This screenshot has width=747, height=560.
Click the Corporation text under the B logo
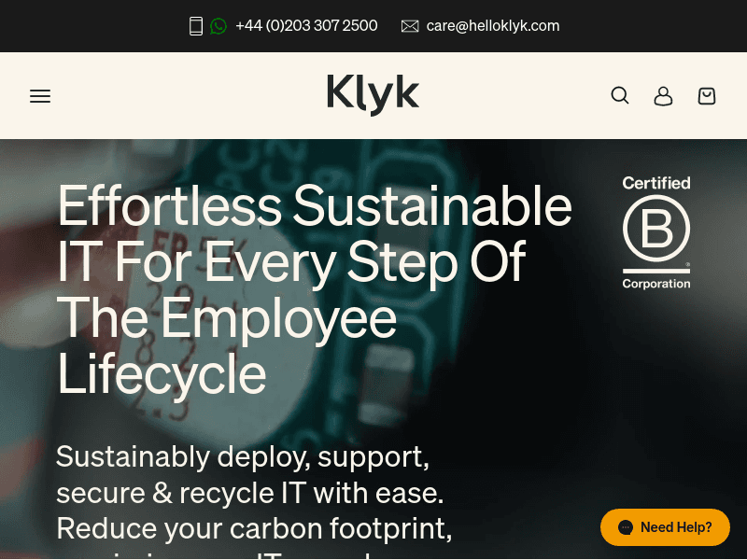tap(656, 284)
